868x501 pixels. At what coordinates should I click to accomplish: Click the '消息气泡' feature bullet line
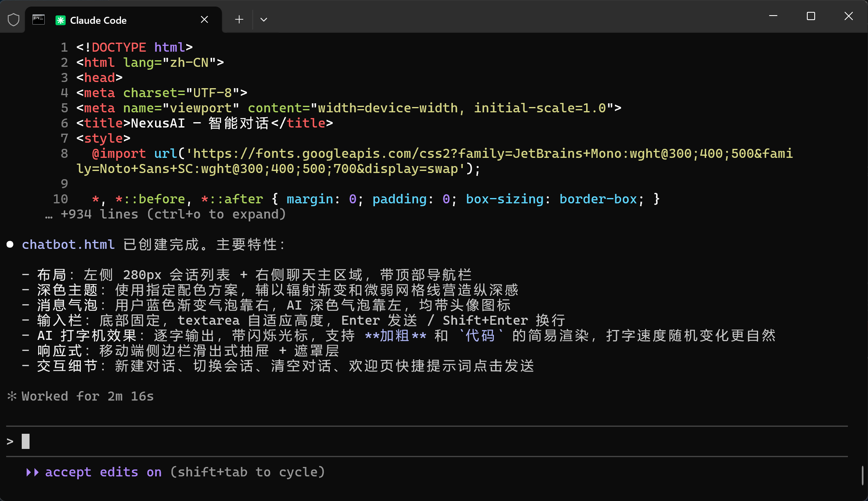click(266, 305)
